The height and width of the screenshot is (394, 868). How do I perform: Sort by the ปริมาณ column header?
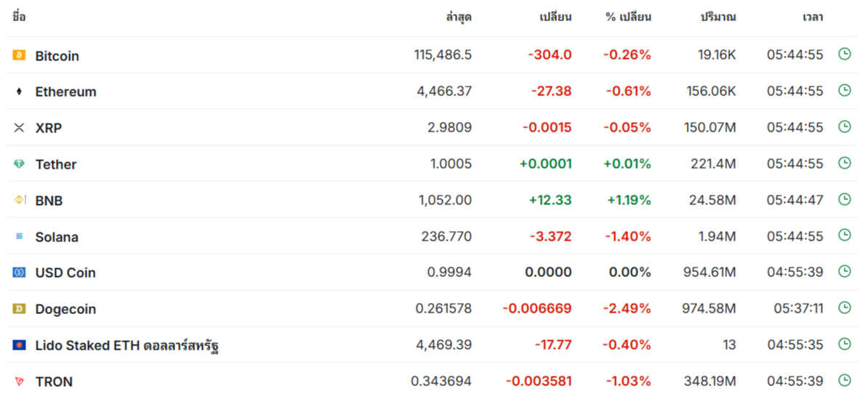[x=718, y=17]
